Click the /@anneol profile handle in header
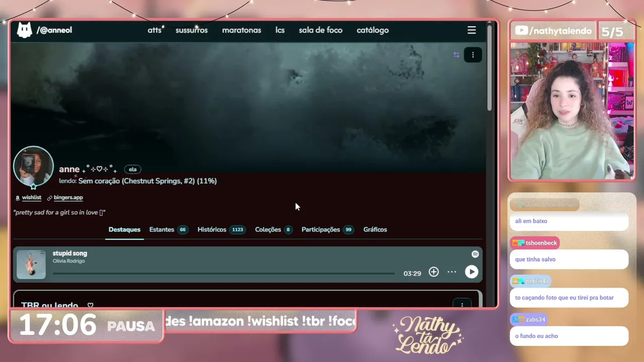 click(x=54, y=30)
